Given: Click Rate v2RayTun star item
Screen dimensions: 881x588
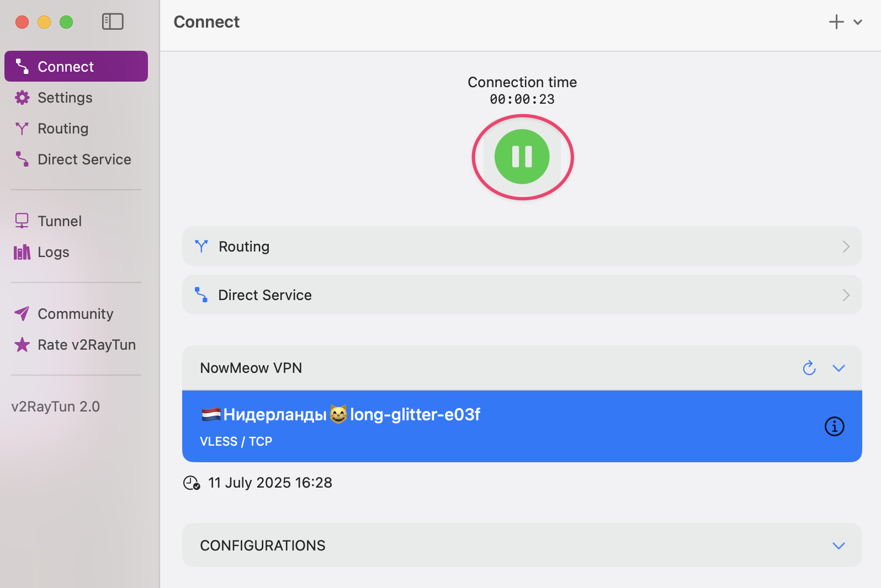Looking at the screenshot, I should 86,345.
